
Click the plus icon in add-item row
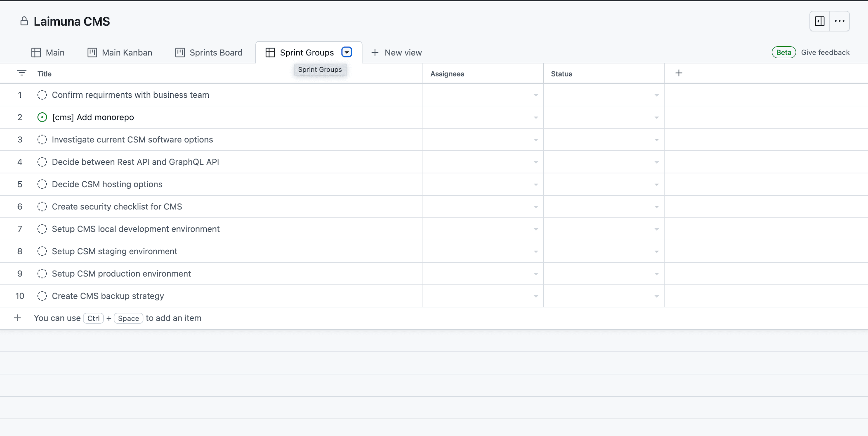[x=17, y=318]
